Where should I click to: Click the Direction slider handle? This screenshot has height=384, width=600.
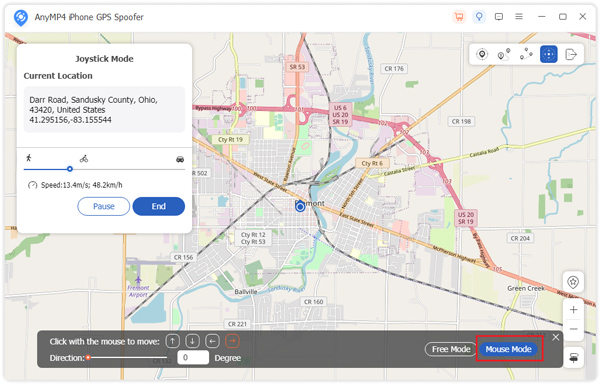tap(88, 358)
